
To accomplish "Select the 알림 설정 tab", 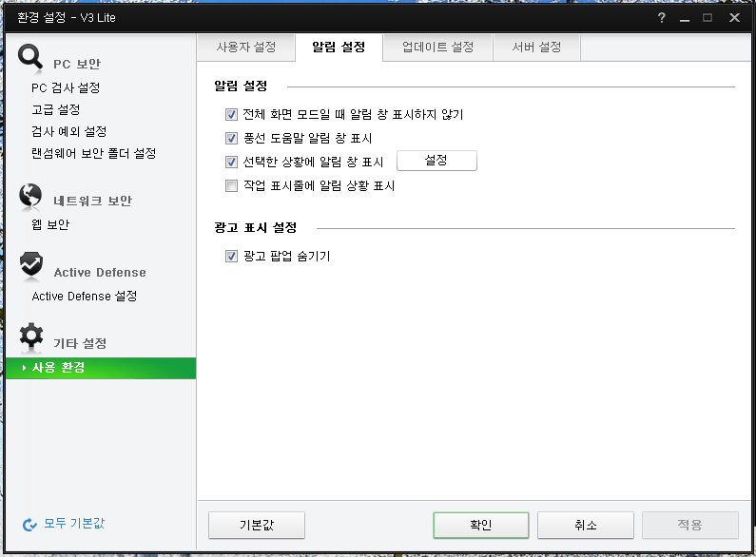I will [x=339, y=48].
